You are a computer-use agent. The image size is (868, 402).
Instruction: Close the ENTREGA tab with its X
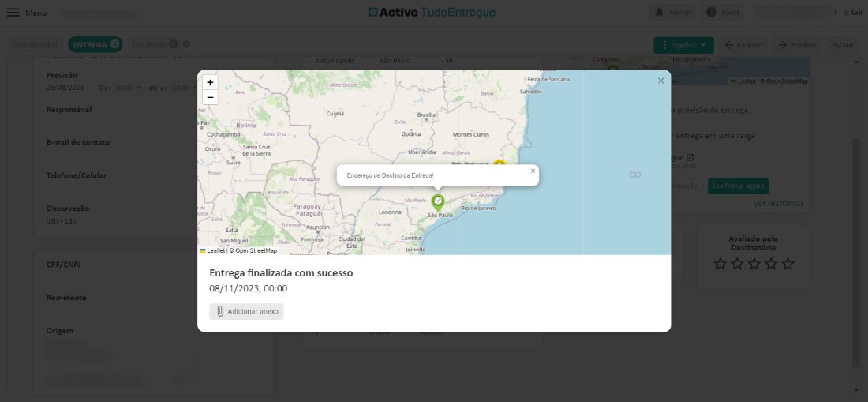(114, 44)
